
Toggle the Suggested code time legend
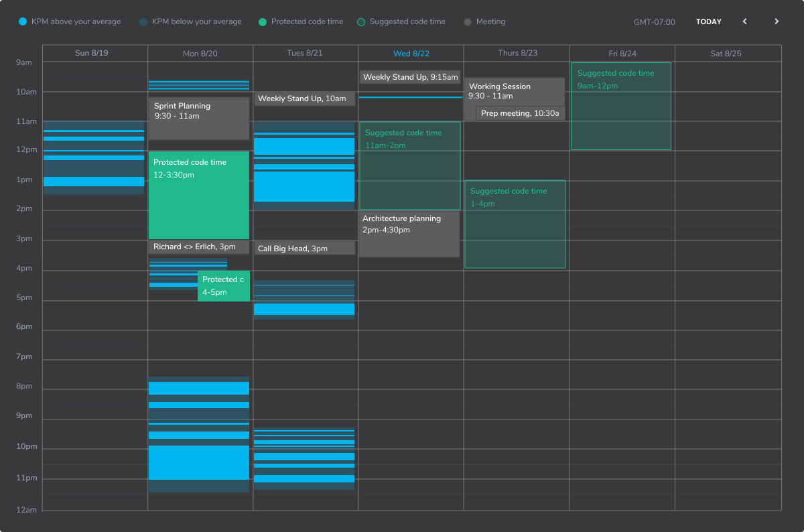[x=401, y=21]
